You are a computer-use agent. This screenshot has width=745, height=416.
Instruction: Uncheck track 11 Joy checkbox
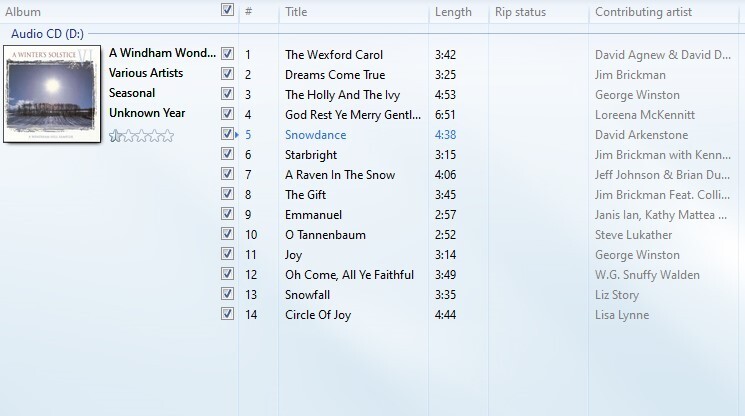coord(228,254)
